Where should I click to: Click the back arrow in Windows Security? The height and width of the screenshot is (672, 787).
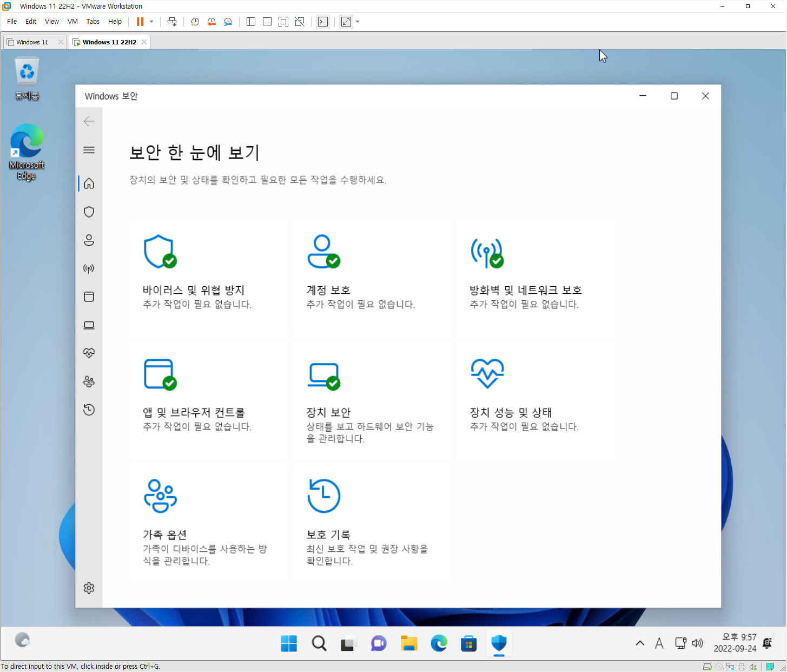(89, 121)
